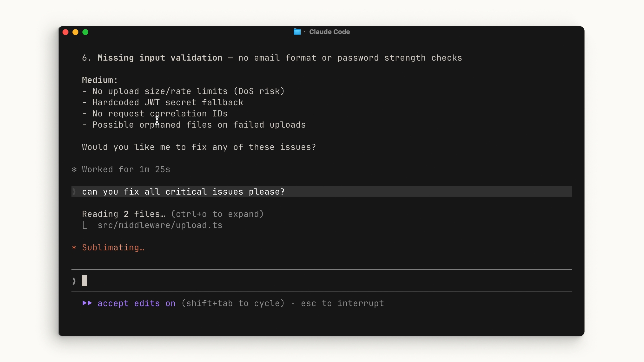Screen dimensions: 644x362
Task: Click the blue folder icon in title bar
Action: click(x=297, y=32)
